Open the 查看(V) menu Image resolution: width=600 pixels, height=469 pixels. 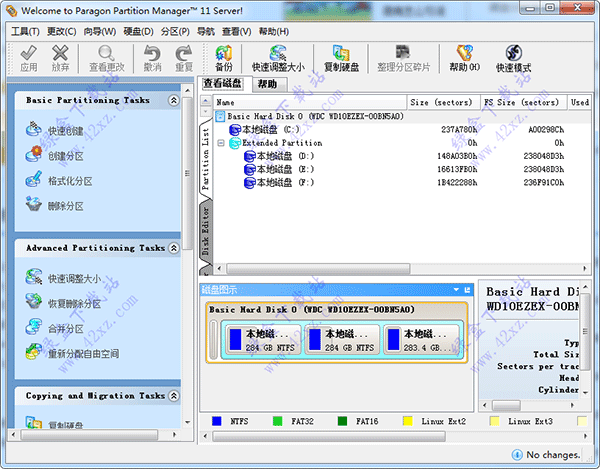236,31
